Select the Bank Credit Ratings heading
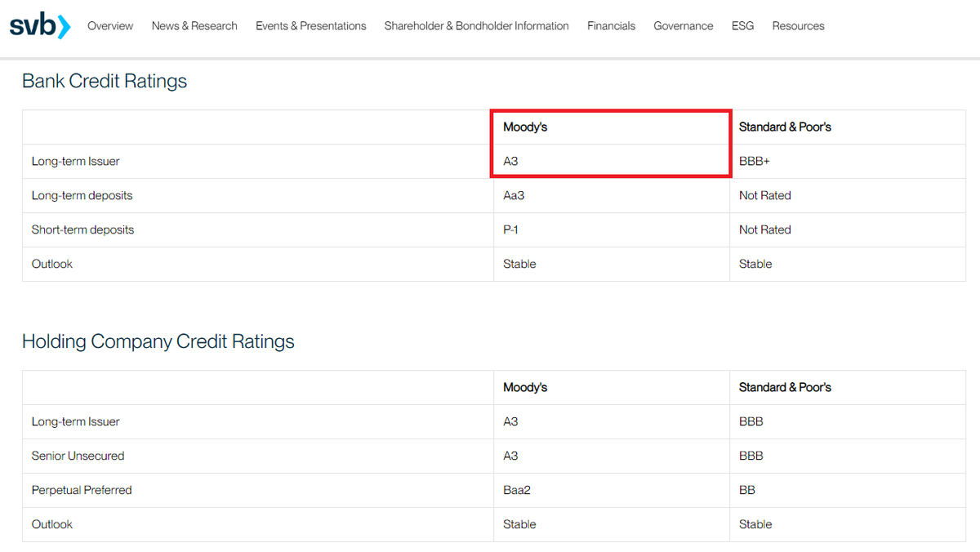The image size is (980, 552). click(x=105, y=81)
